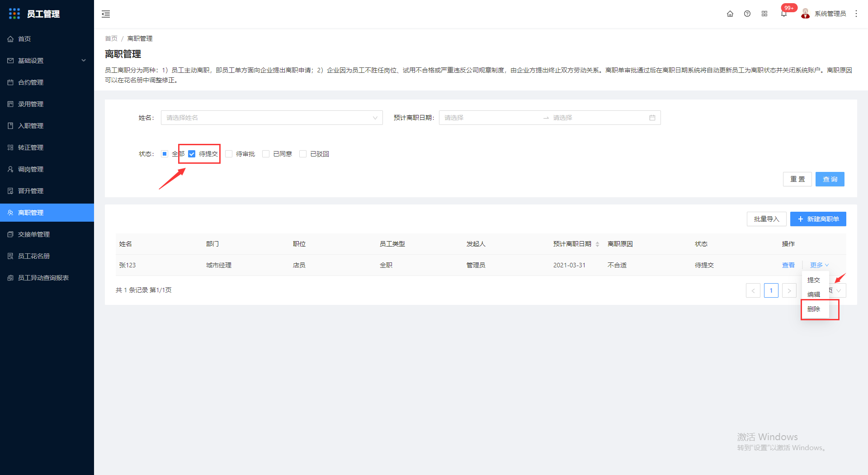Click the 员工类型 column header
This screenshot has height=475, width=868.
coord(392,244)
